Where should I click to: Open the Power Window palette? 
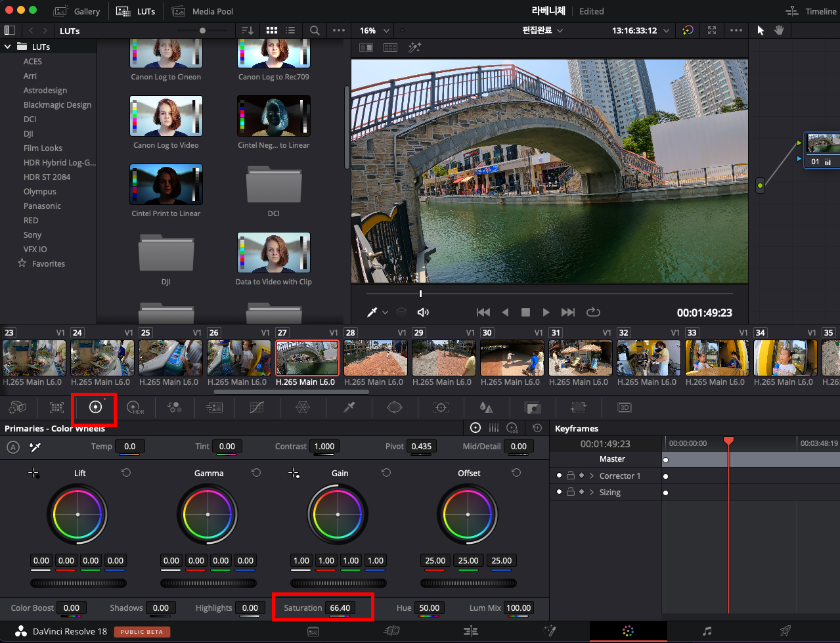point(395,408)
